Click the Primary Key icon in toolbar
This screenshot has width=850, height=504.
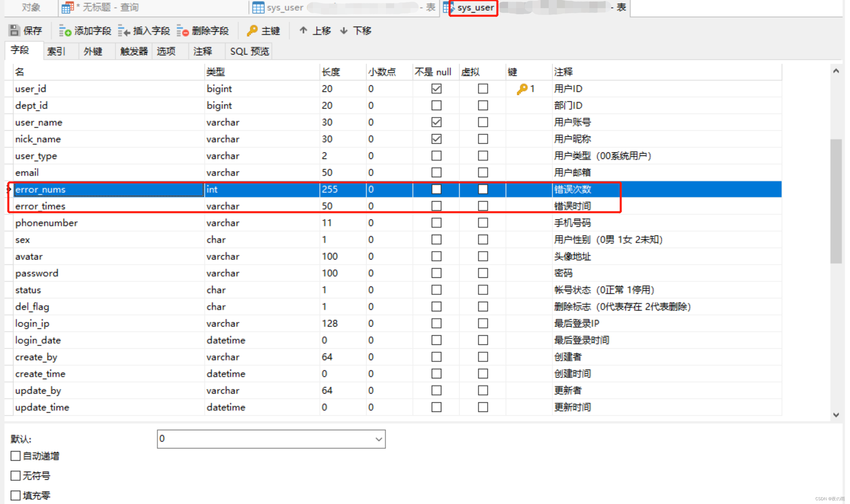pos(252,30)
